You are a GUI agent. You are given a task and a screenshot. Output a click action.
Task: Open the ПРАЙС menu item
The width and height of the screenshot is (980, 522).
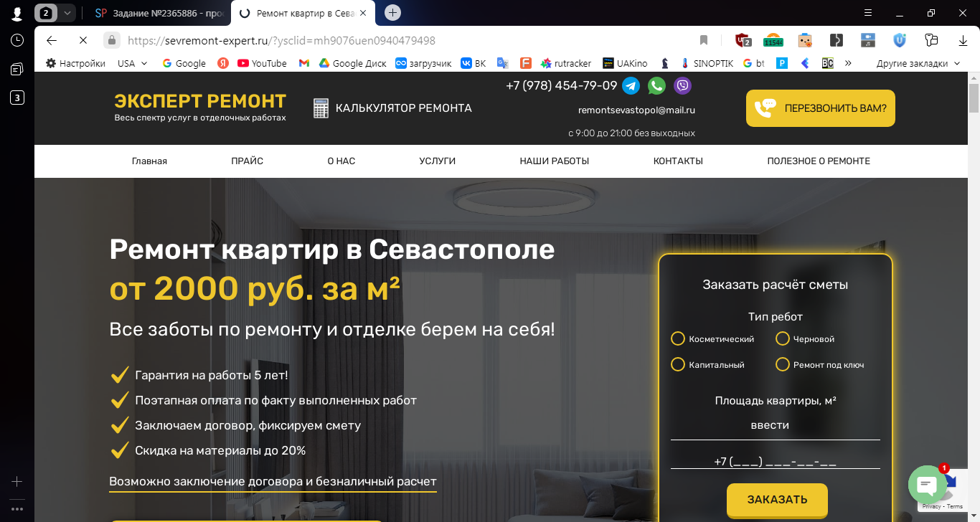tap(247, 161)
